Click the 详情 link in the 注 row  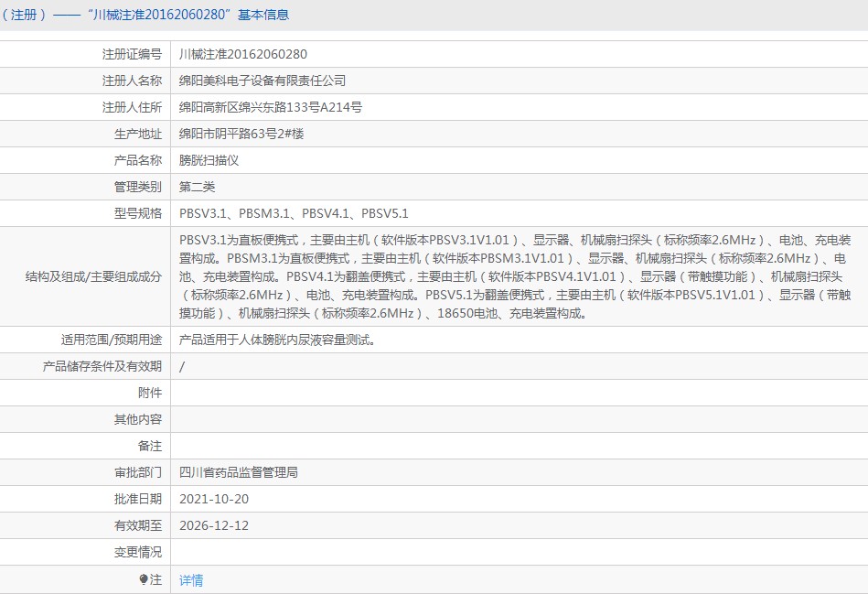pos(191,580)
